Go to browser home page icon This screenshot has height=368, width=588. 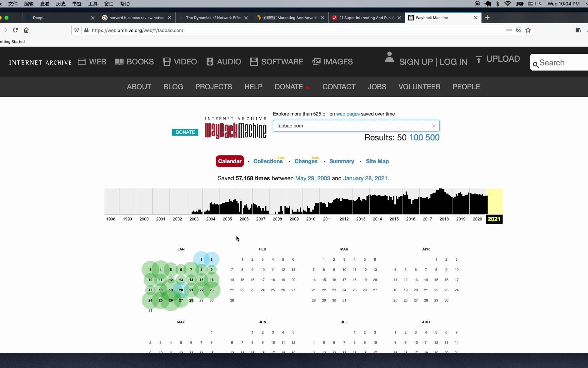pos(26,30)
